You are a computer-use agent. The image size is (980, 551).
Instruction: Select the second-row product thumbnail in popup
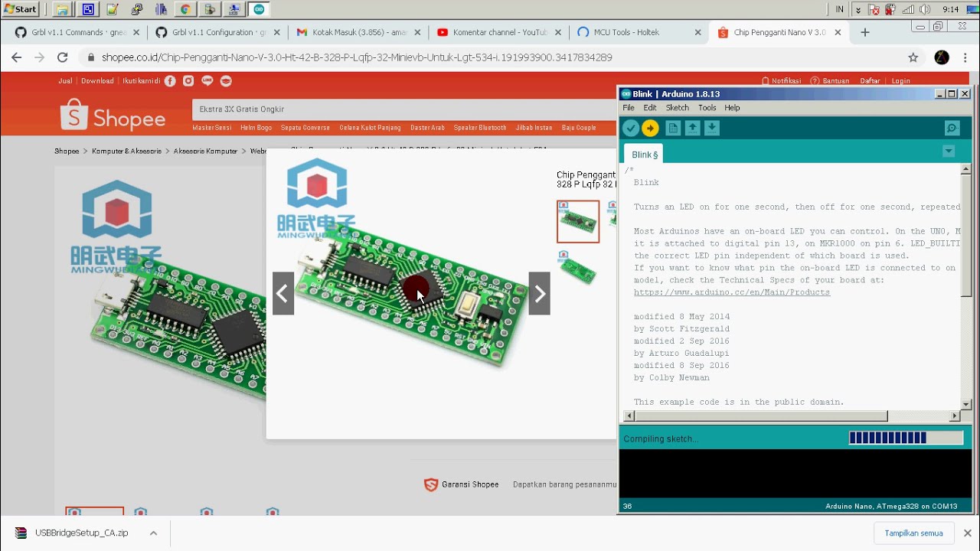(578, 268)
